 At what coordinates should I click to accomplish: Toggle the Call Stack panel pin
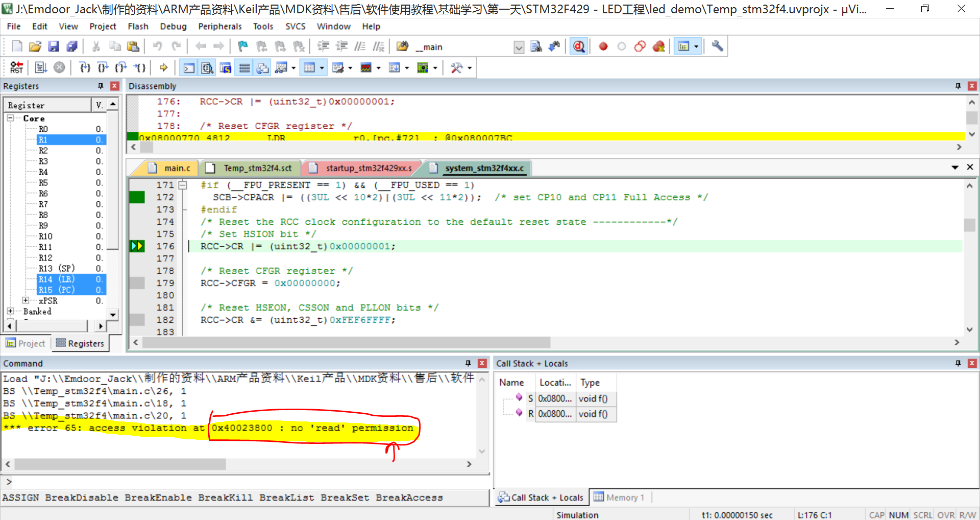[x=957, y=363]
